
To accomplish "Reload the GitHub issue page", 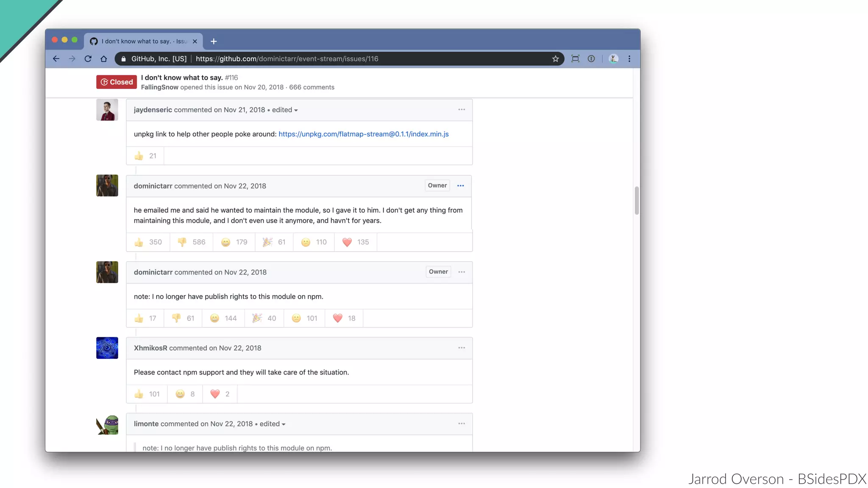I will coord(88,59).
